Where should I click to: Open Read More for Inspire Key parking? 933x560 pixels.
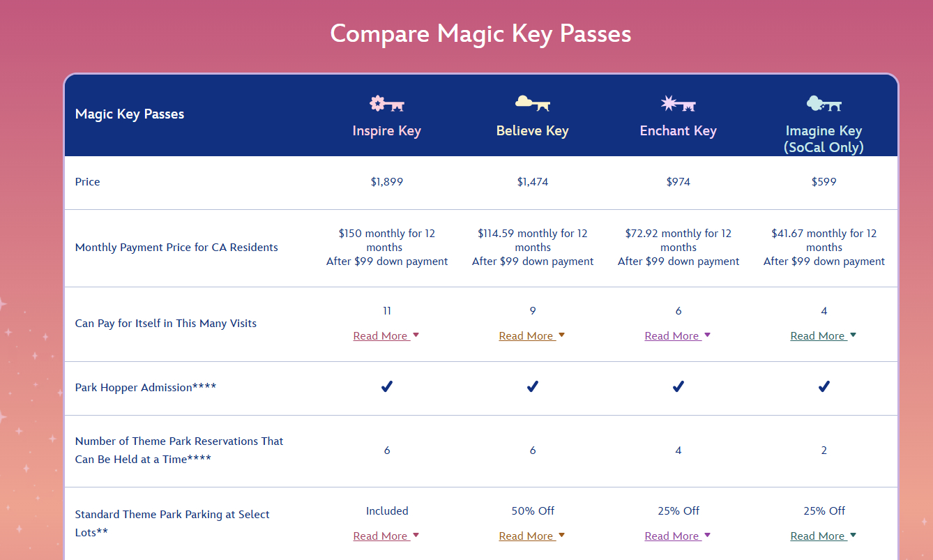[x=386, y=536]
